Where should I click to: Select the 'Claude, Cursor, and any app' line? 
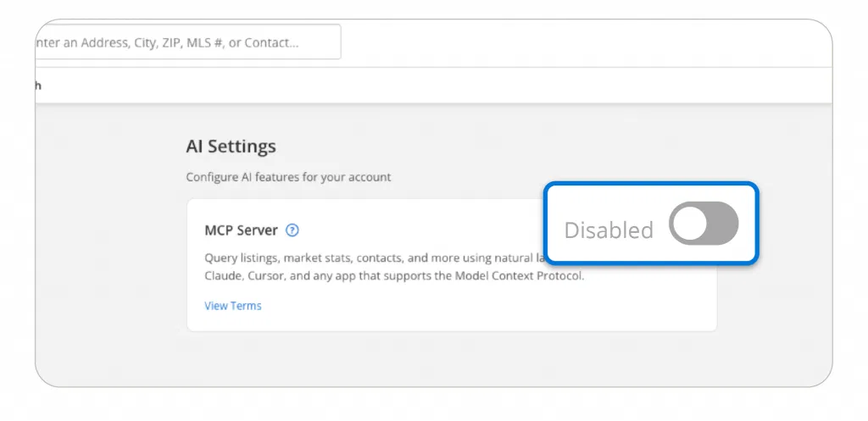pos(394,275)
